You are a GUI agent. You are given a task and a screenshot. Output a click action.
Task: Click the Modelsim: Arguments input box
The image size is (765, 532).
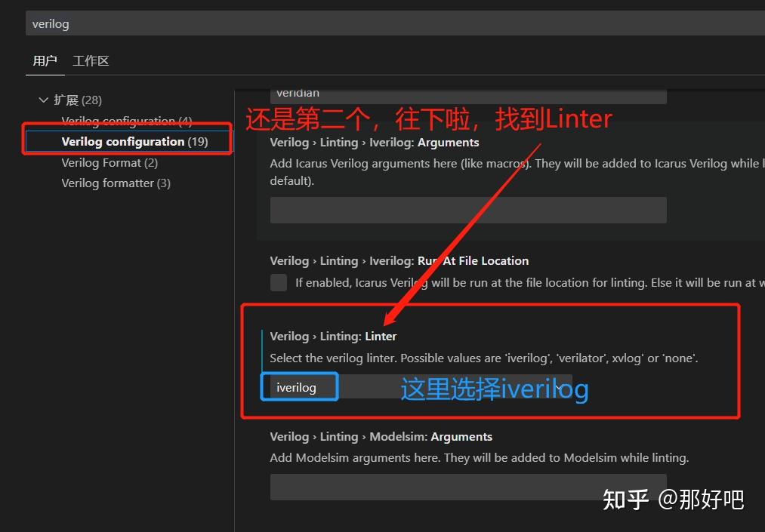pyautogui.click(x=467, y=486)
